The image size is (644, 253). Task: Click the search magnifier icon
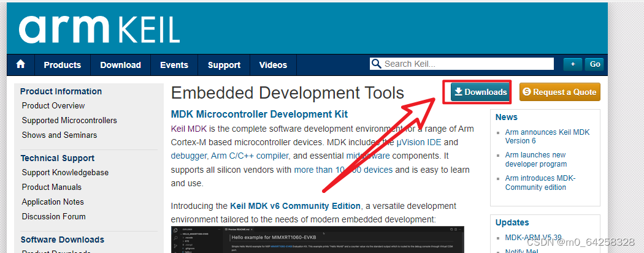coord(376,64)
